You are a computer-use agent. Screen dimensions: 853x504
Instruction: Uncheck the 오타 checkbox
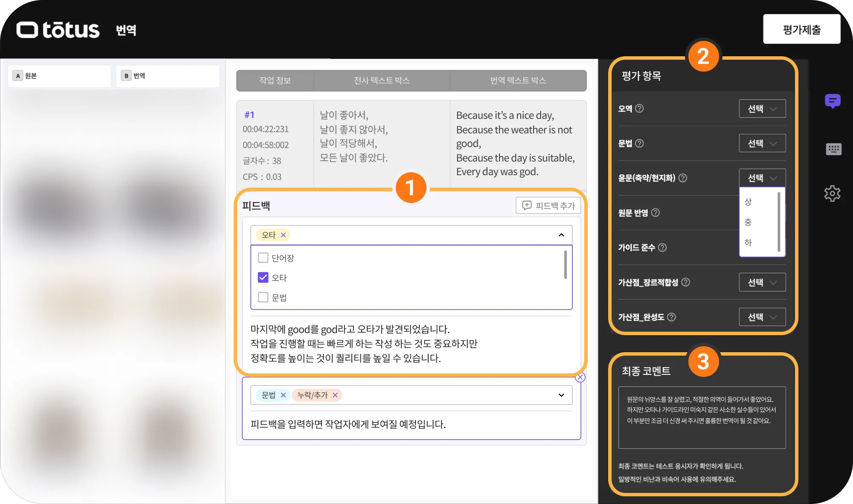click(263, 278)
